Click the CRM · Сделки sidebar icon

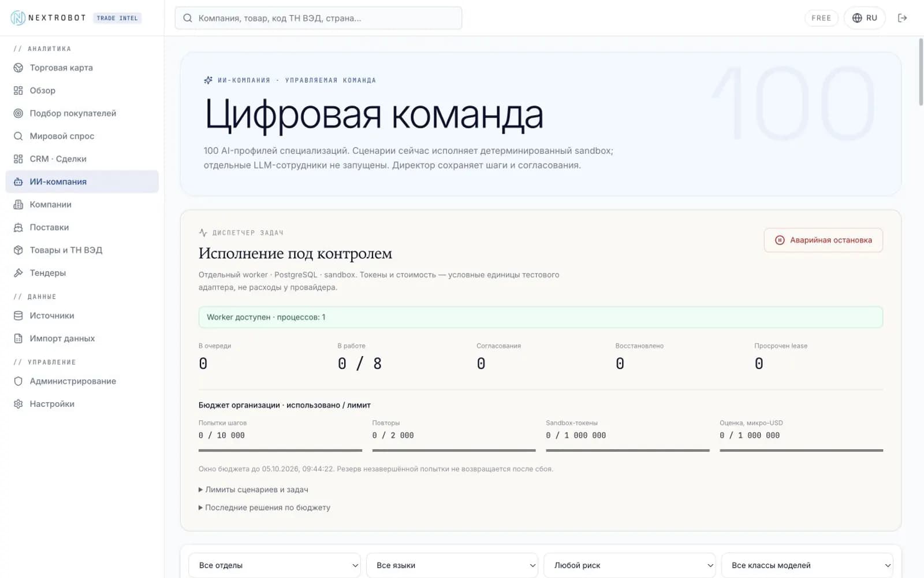point(18,159)
